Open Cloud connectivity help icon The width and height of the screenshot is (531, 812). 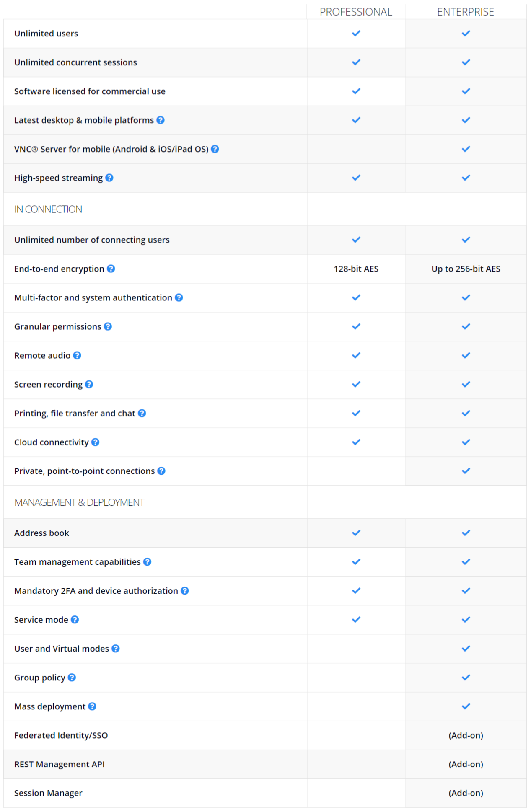point(96,442)
